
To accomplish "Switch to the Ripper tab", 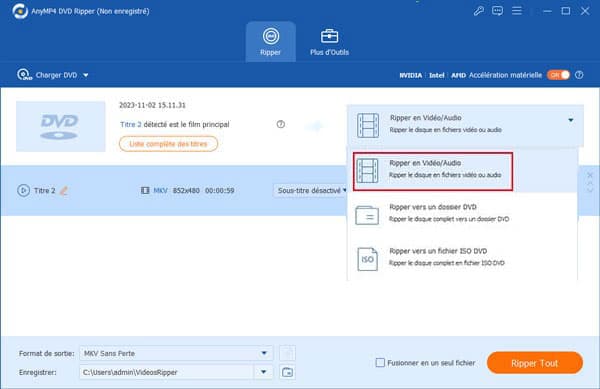I will tap(271, 42).
